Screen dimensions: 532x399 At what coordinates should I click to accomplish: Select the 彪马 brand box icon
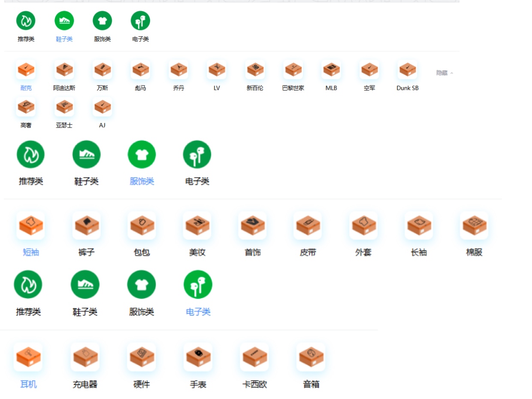pos(140,70)
